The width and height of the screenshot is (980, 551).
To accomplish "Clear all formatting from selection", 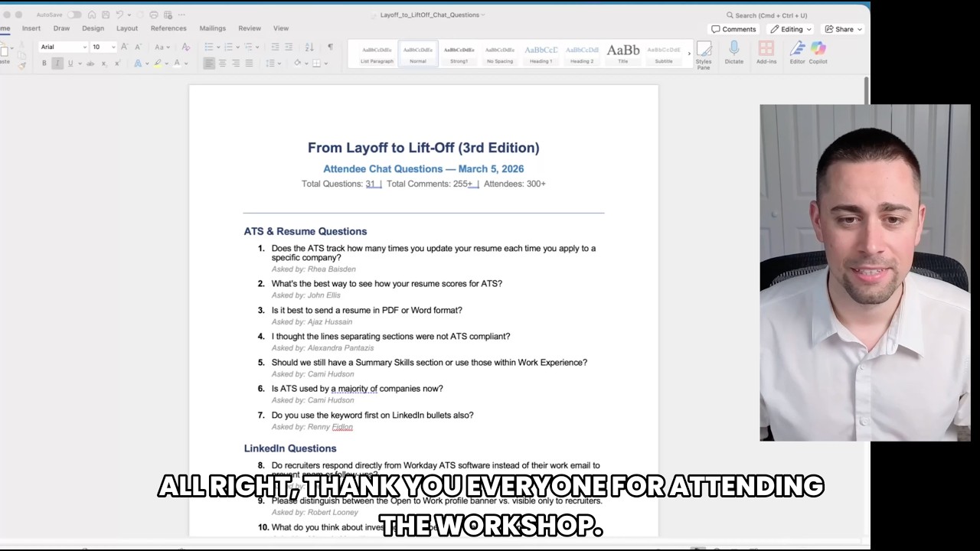I will [185, 47].
